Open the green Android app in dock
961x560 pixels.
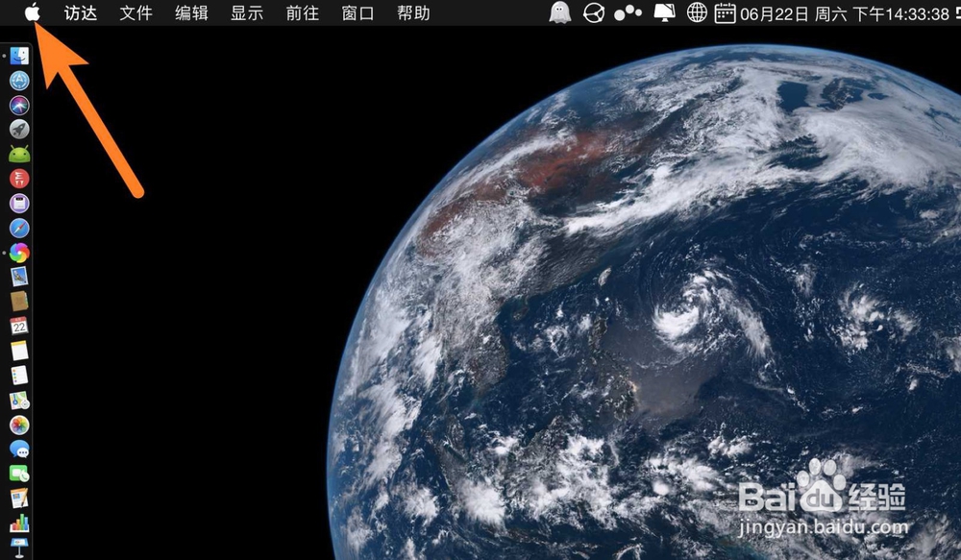pyautogui.click(x=19, y=155)
